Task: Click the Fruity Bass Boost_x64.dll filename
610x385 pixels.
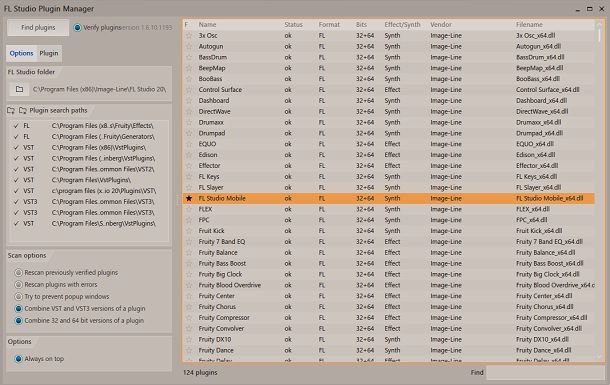Action: tap(549, 264)
